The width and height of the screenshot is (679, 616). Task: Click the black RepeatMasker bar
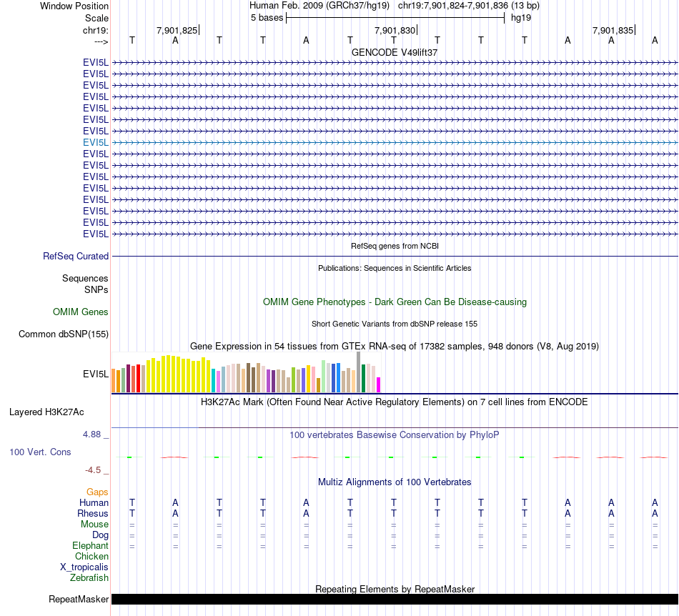395,599
